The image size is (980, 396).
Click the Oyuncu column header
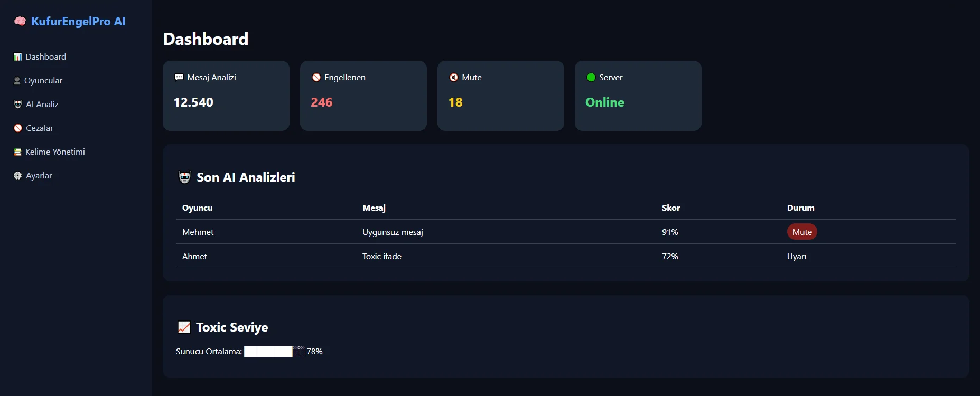(x=198, y=208)
